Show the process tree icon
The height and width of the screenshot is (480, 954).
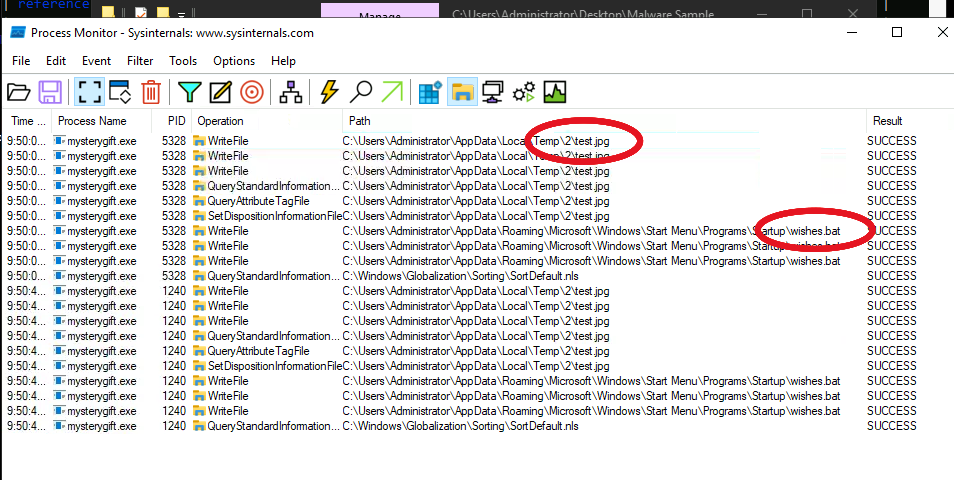click(x=290, y=92)
